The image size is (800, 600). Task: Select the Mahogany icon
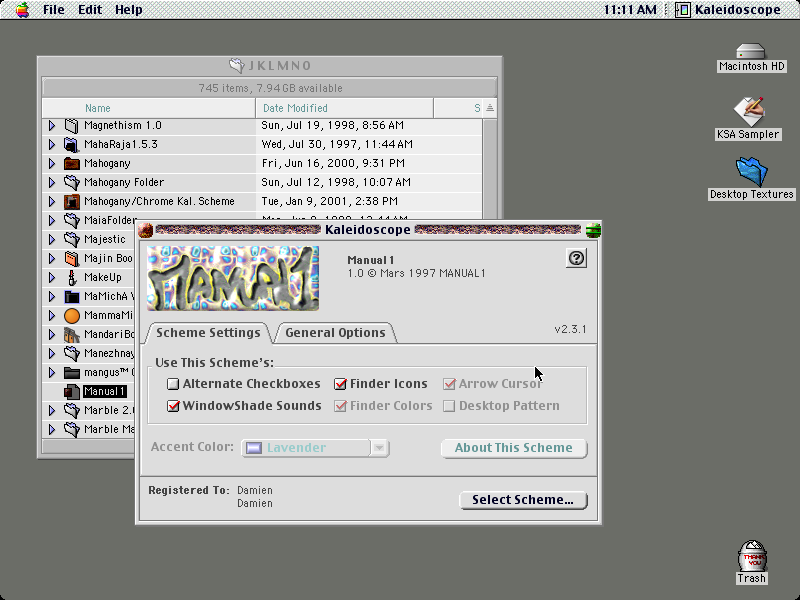pos(72,163)
